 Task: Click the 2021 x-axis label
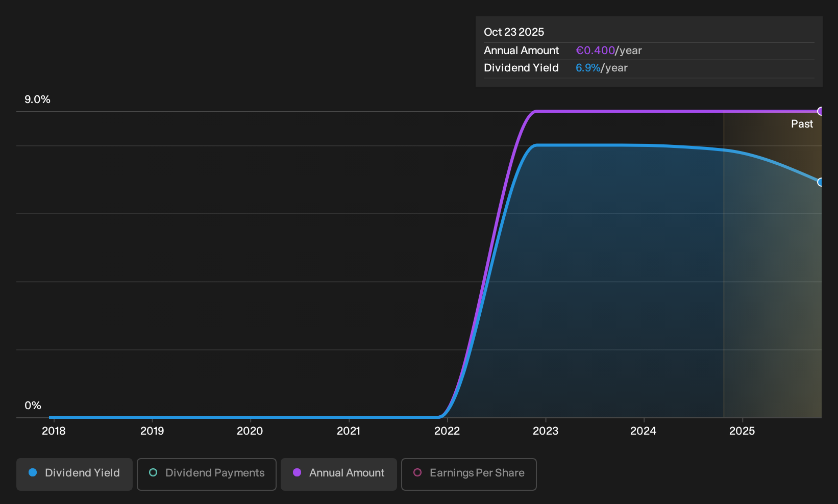point(349,431)
